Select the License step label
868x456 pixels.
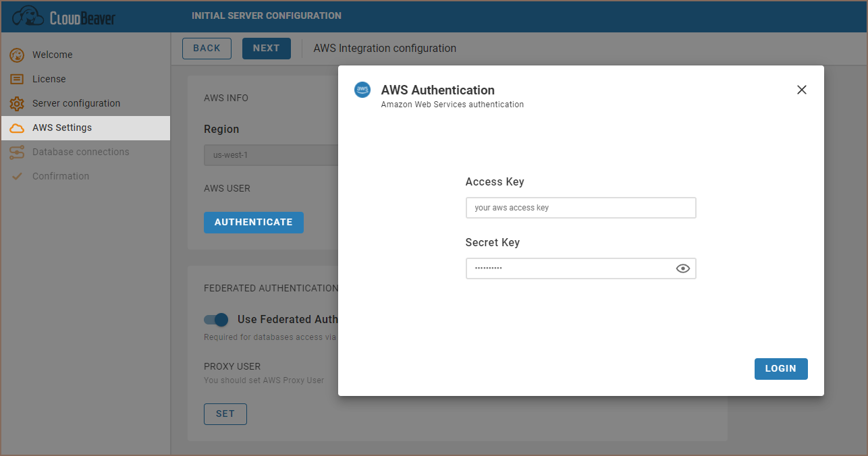49,79
